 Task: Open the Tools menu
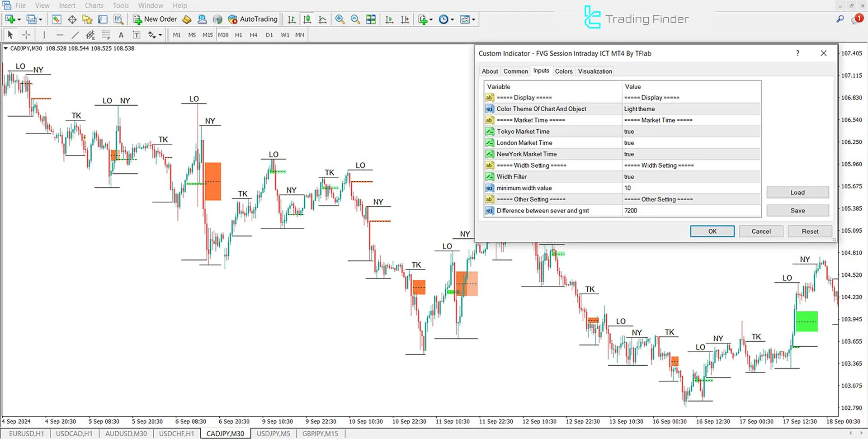(x=121, y=5)
